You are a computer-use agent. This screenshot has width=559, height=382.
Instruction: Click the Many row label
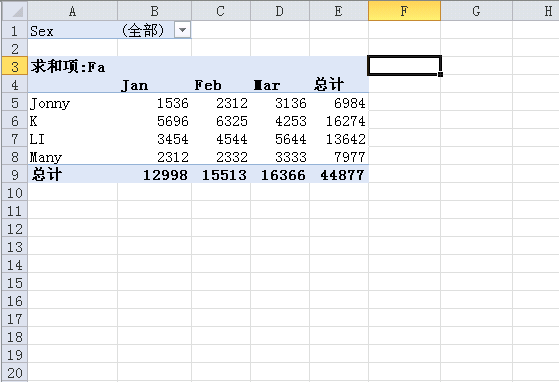72,156
